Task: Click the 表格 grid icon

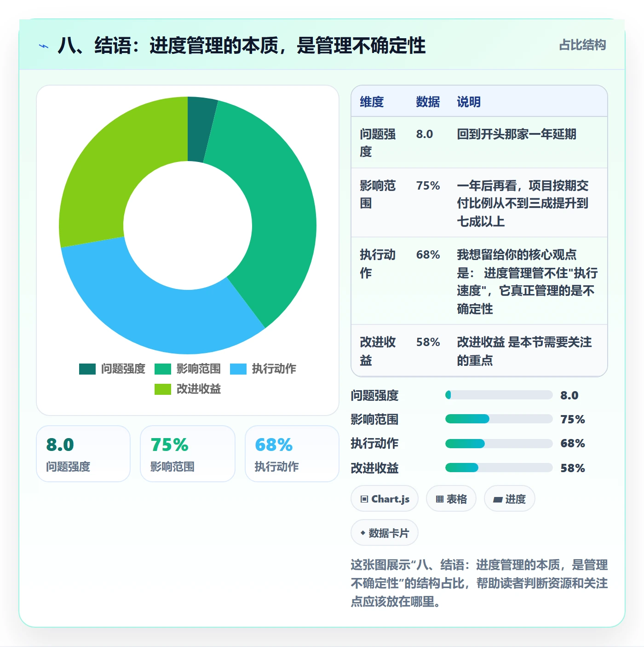Action: tap(440, 499)
